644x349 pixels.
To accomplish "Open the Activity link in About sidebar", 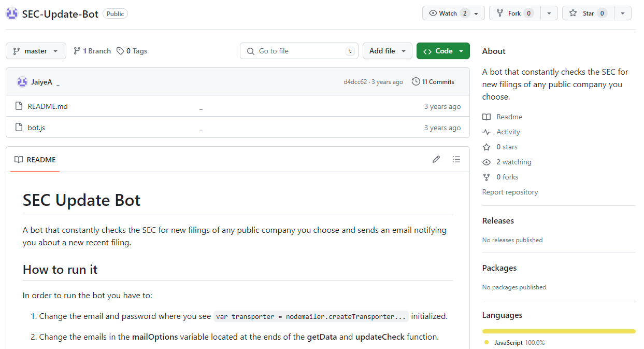I will [508, 132].
